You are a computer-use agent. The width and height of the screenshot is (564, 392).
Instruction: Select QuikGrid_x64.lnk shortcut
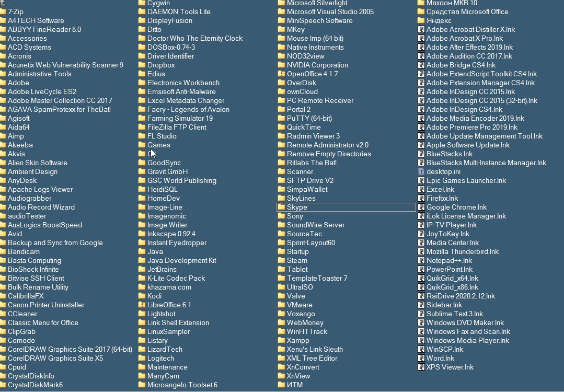pos(453,279)
